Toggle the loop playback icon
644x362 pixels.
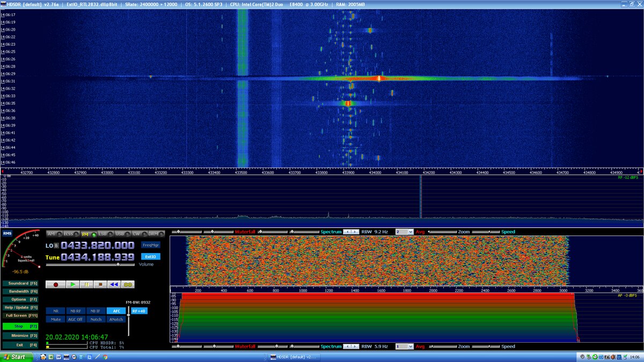[x=128, y=284]
